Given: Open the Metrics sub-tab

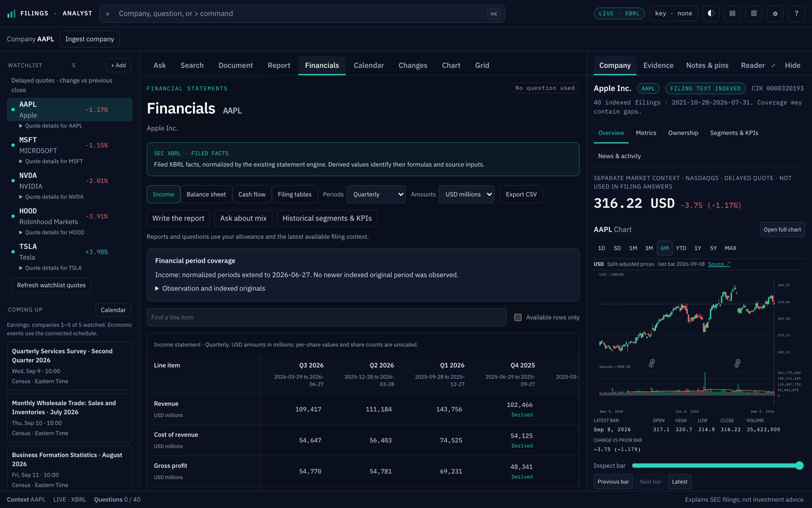Looking at the screenshot, I should coord(646,133).
